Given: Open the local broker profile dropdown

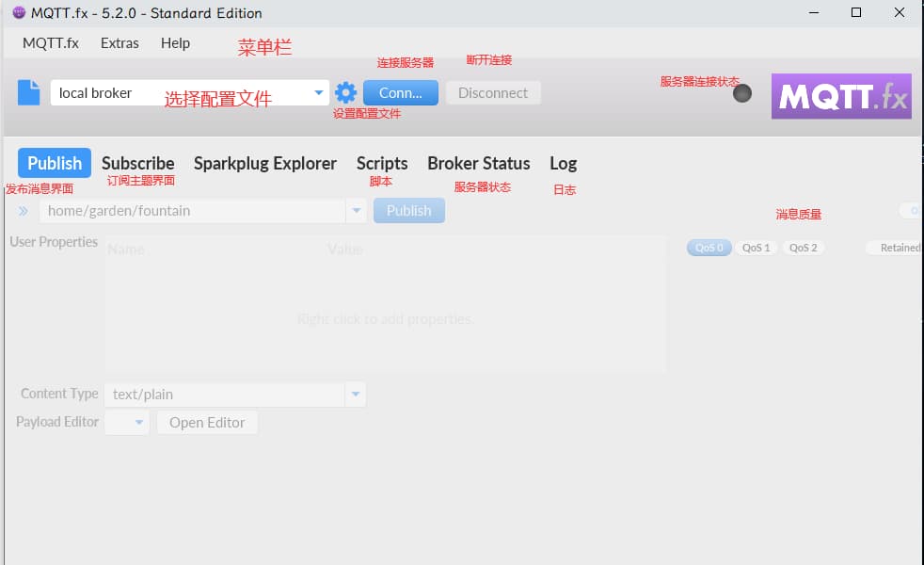Looking at the screenshot, I should (318, 92).
